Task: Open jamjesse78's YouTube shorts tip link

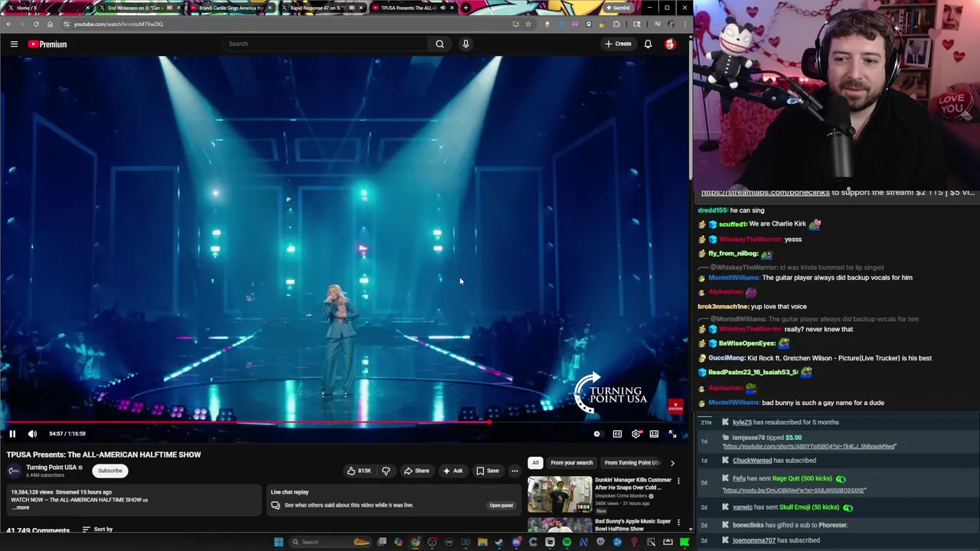Action: (808, 446)
